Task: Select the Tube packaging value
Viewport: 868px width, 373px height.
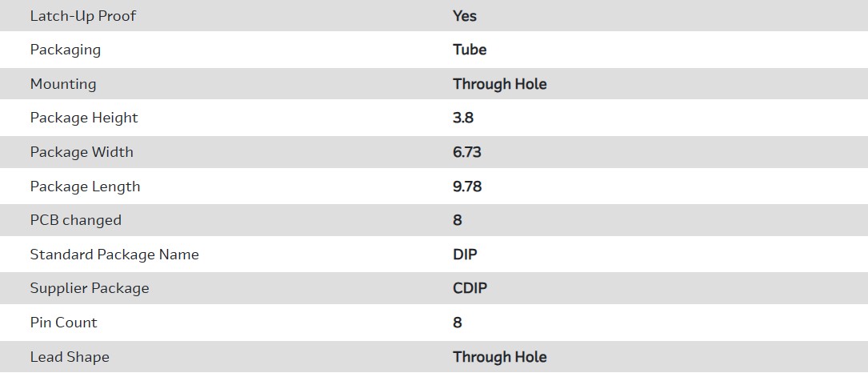Action: [470, 50]
